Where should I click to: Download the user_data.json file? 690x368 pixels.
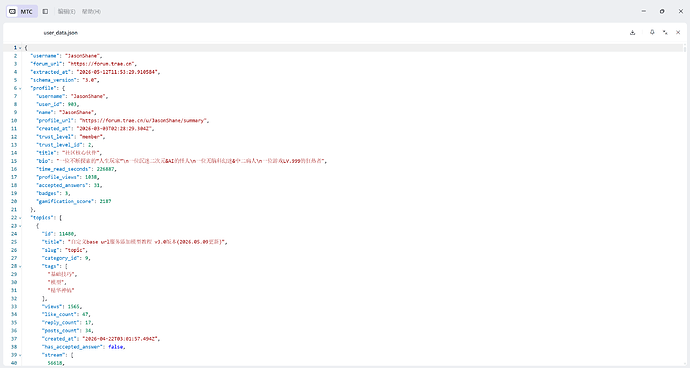point(632,33)
